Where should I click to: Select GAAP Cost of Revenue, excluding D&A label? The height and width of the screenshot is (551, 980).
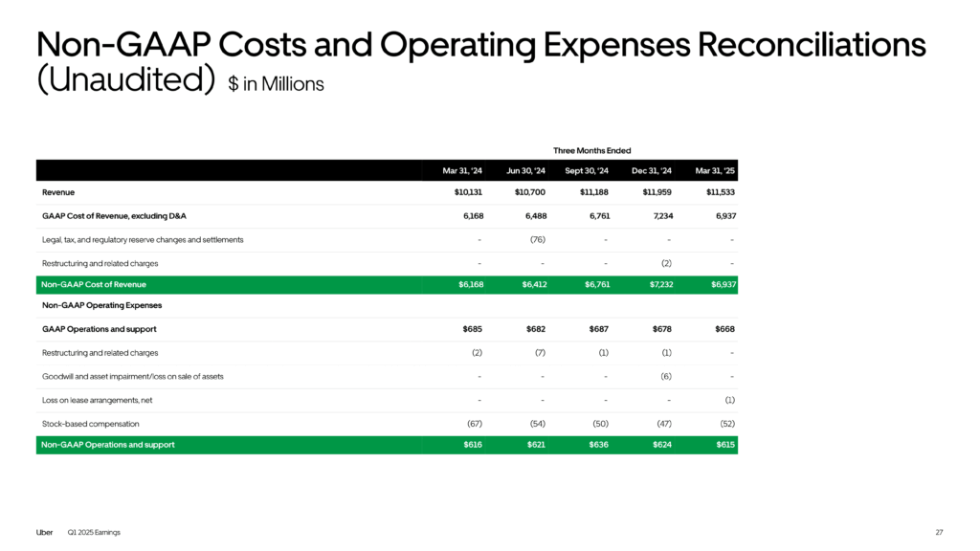point(114,216)
